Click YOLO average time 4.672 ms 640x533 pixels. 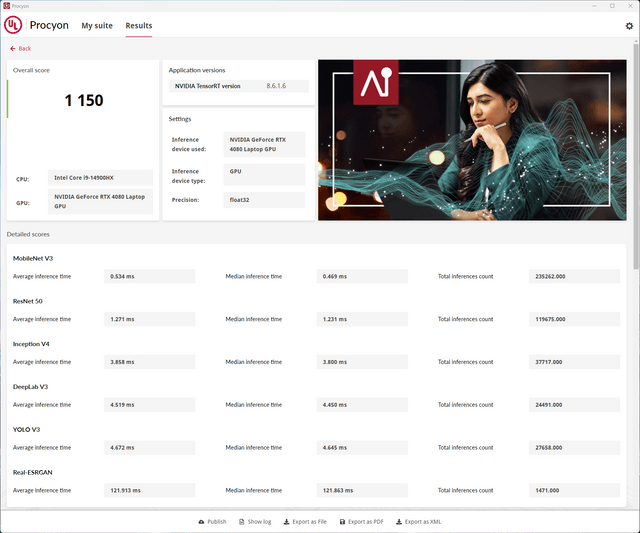tap(149, 448)
